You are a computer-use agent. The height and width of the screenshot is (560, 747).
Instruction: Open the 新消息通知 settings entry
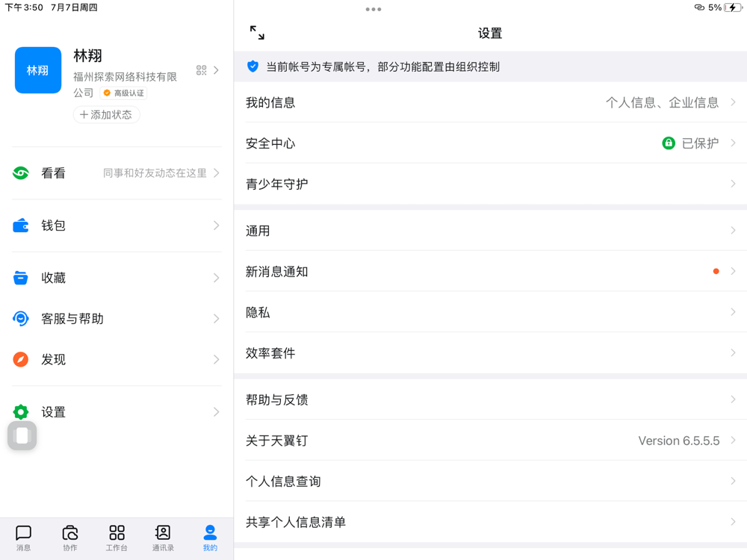tap(490, 272)
